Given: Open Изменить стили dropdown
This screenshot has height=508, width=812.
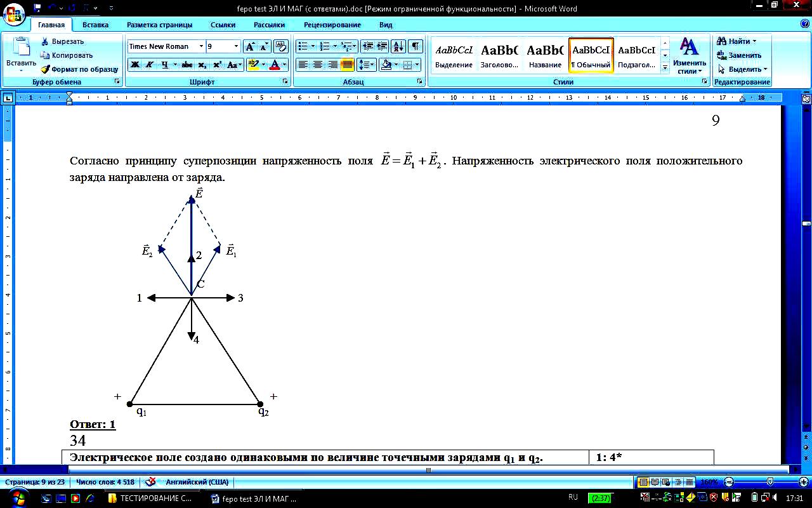Looking at the screenshot, I should [690, 55].
